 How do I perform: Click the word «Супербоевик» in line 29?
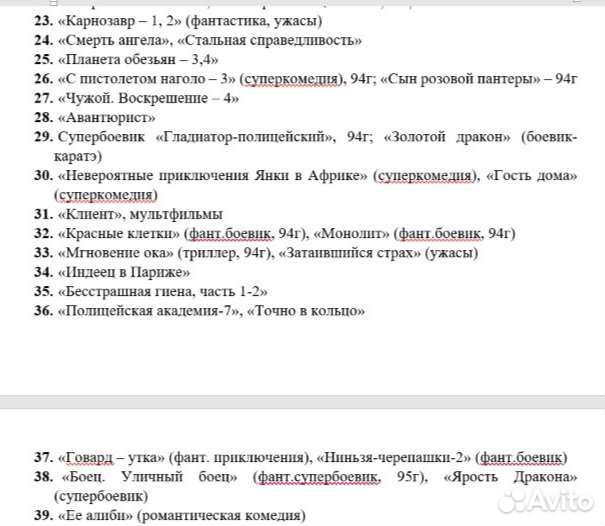(101, 137)
